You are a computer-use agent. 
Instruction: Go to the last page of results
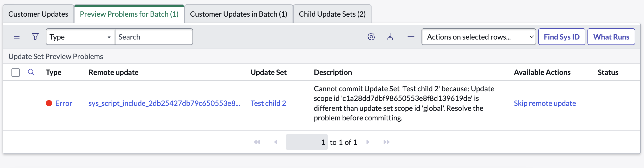pos(386,142)
